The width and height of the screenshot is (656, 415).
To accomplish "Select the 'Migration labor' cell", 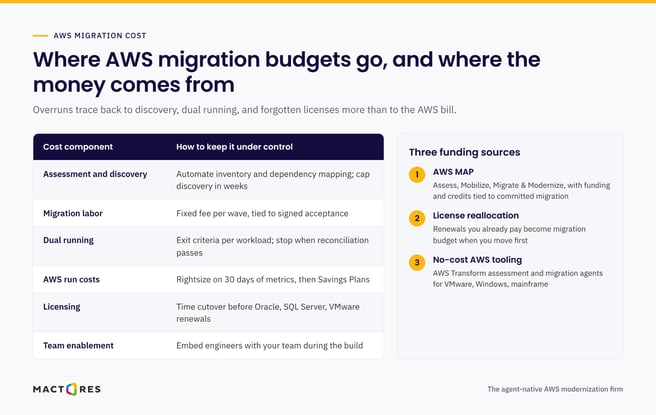I will (x=73, y=213).
